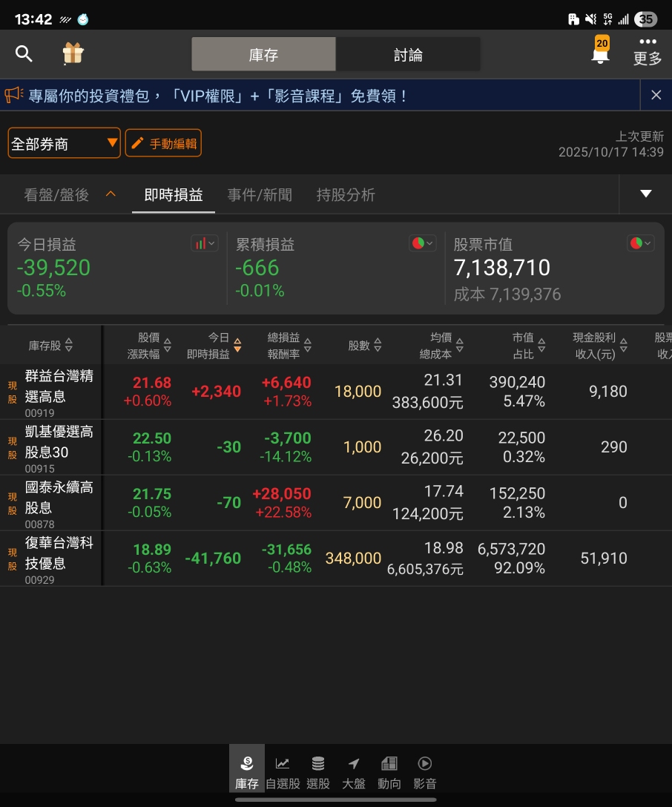The image size is (672, 807).
Task: Tap cumulative P/L value -666
Action: [257, 268]
